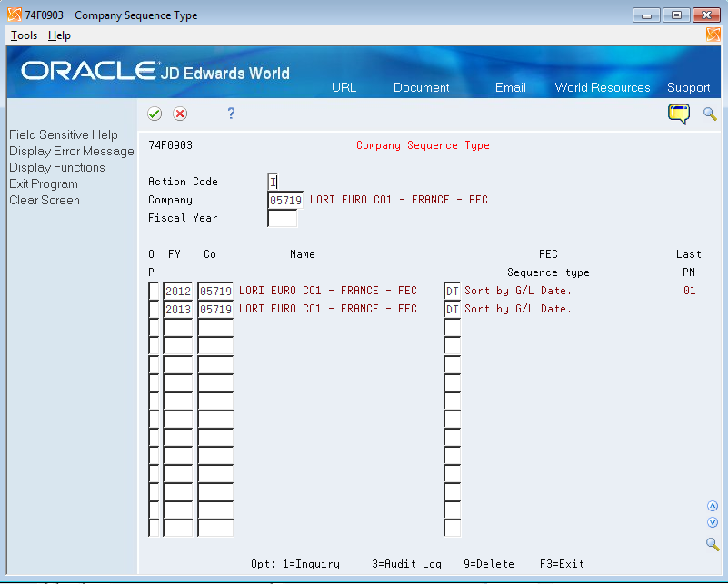The image size is (728, 584).
Task: Click the 9=Delete option text
Action: (x=489, y=564)
